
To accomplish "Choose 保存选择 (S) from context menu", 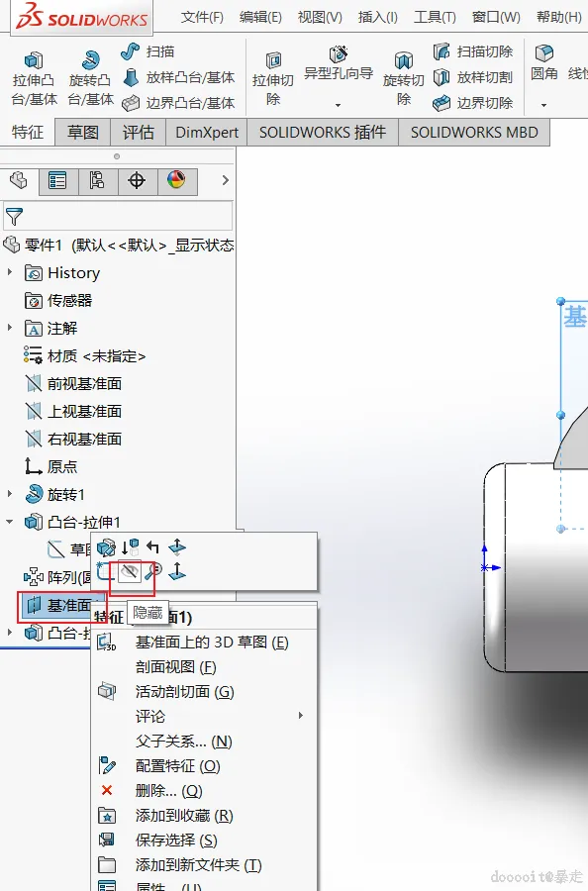I will click(204, 840).
